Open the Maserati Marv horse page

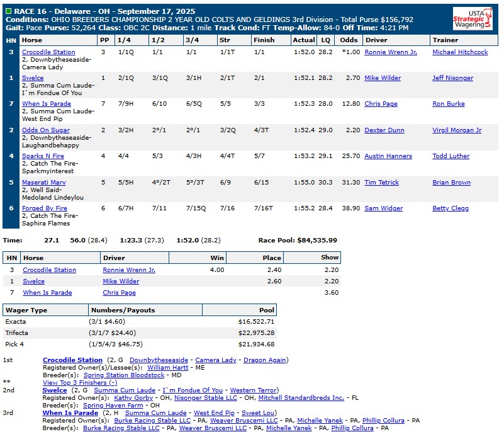point(43,183)
